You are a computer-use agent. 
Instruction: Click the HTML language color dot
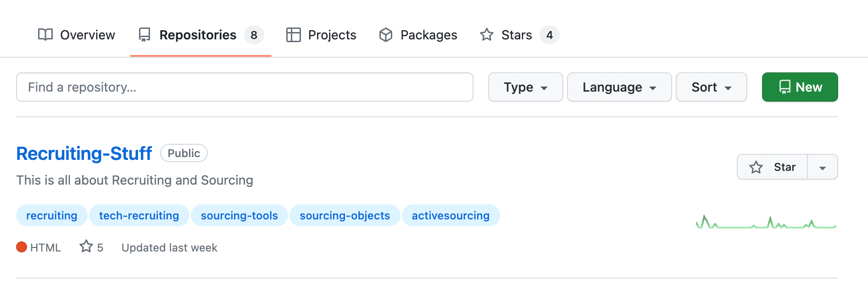pos(22,247)
